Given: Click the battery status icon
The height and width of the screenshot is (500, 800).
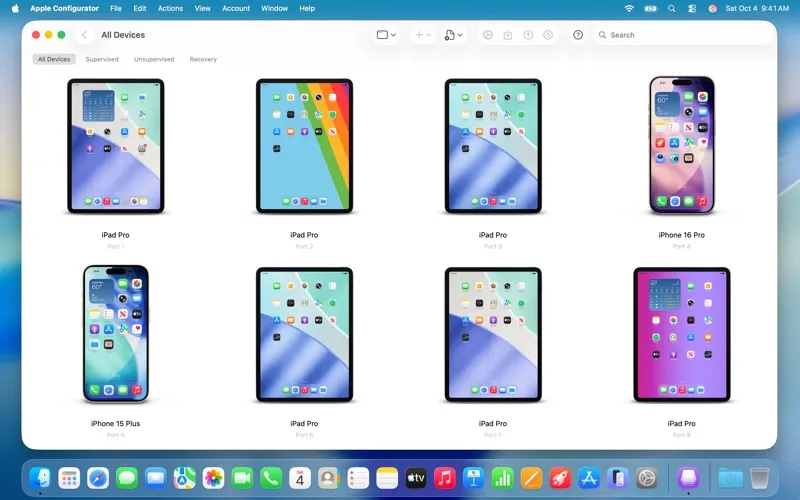Looking at the screenshot, I should click(x=651, y=8).
